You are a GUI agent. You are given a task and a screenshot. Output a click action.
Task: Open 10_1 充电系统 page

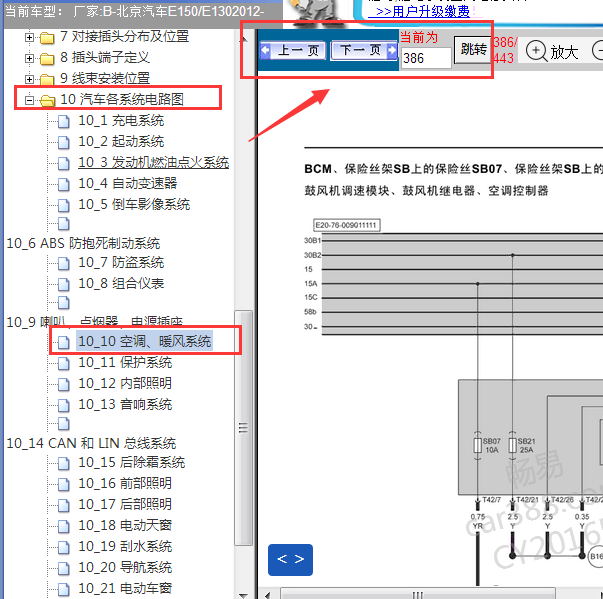121,121
